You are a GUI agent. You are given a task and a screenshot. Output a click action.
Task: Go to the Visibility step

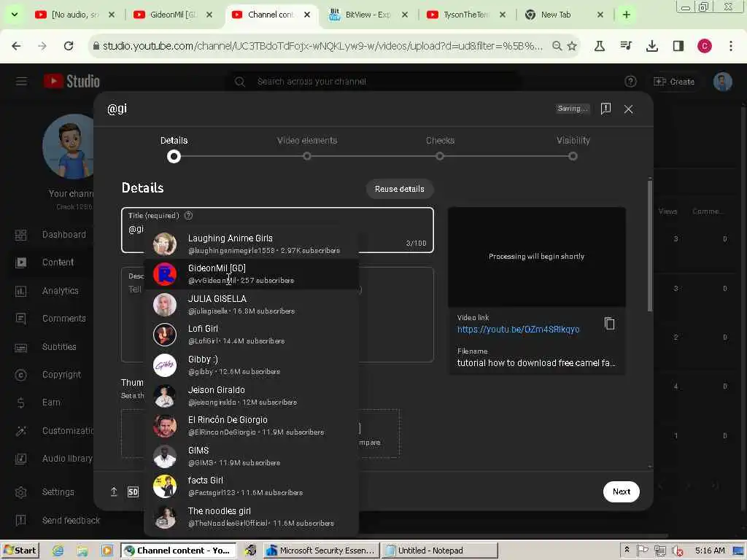(573, 147)
